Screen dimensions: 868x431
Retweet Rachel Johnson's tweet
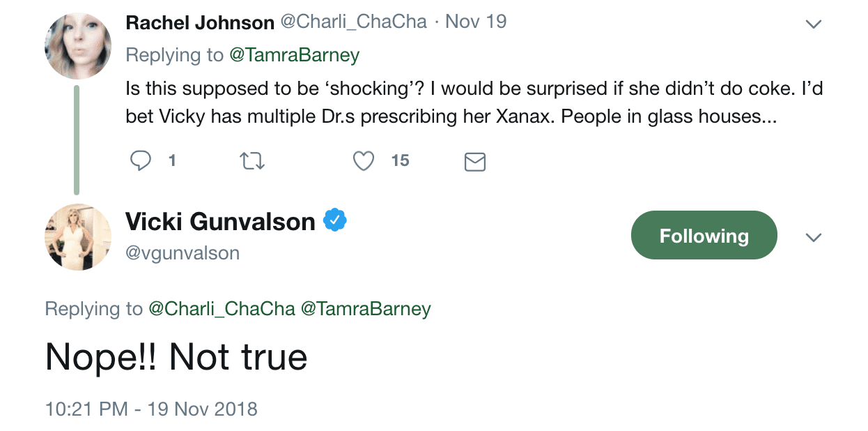click(x=251, y=161)
